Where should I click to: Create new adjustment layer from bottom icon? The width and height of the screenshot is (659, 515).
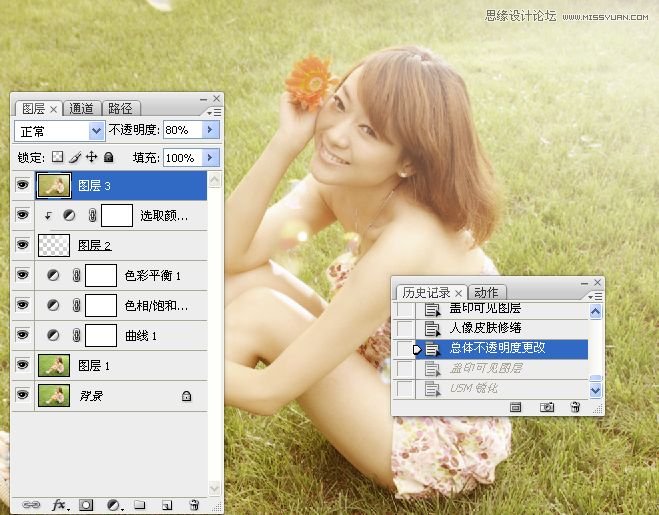114,506
